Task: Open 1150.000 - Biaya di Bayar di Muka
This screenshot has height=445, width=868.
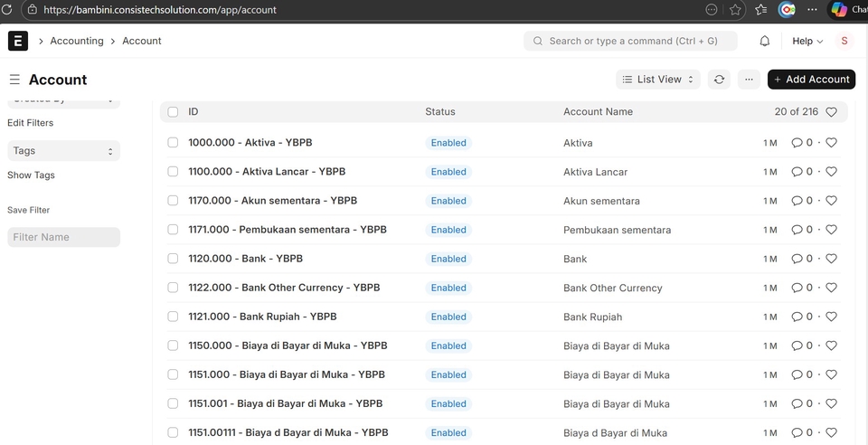Action: 288,346
